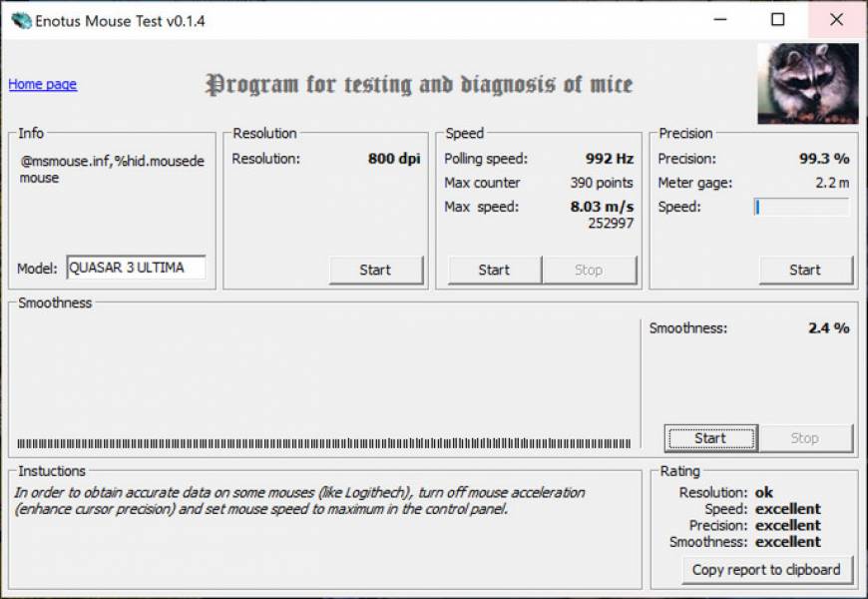868x599 pixels.
Task: Click the Copy report to clipboard button
Action: click(x=765, y=570)
